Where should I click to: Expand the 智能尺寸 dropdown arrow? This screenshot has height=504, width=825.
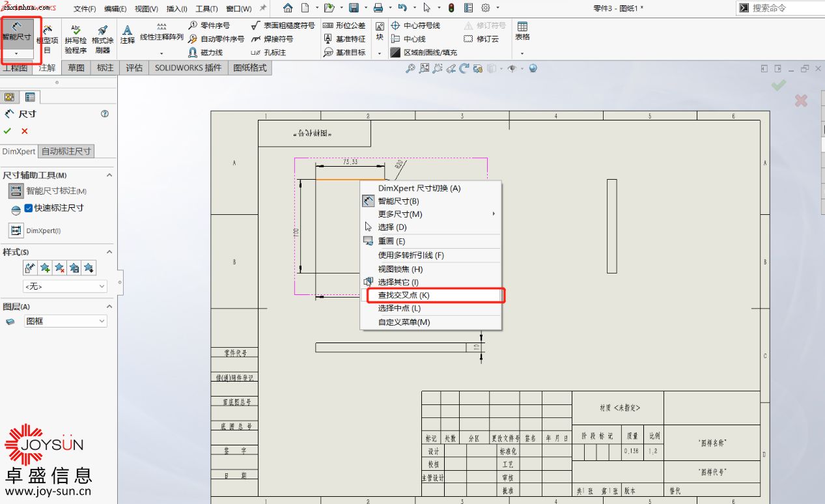(16, 53)
